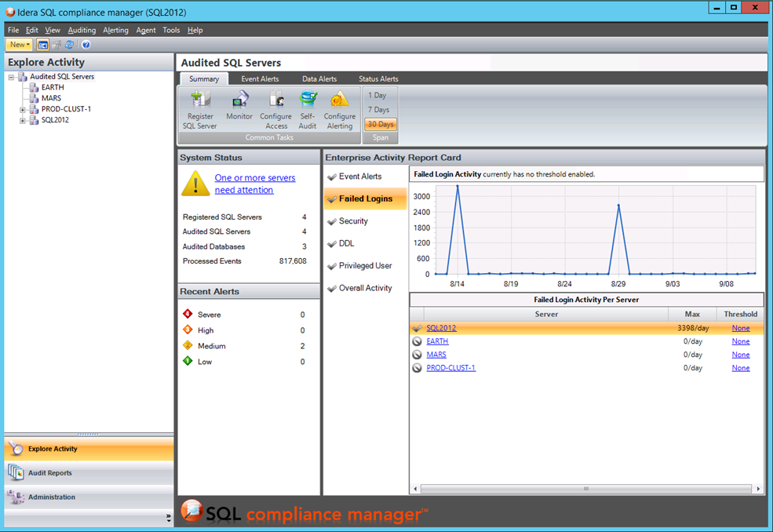
Task: Switch to the Event Alerts tab
Action: point(260,78)
